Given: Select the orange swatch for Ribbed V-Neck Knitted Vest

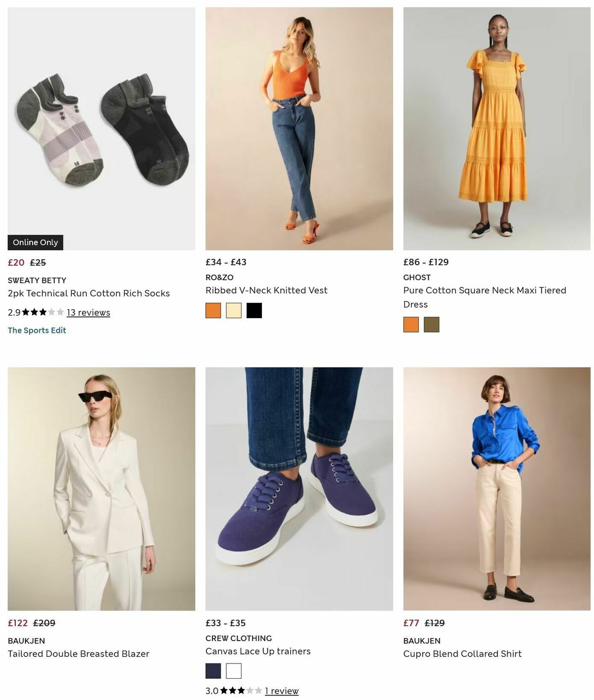Looking at the screenshot, I should click(x=213, y=311).
